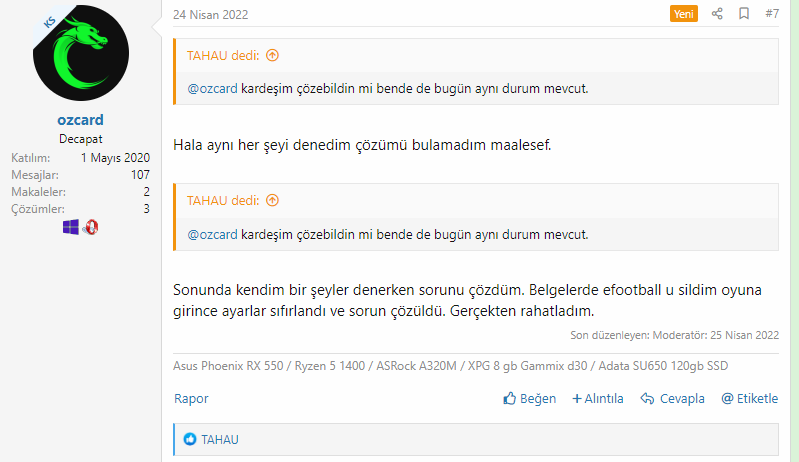
Task: Add post to multi-quote with Alıntıla
Action: tap(598, 398)
